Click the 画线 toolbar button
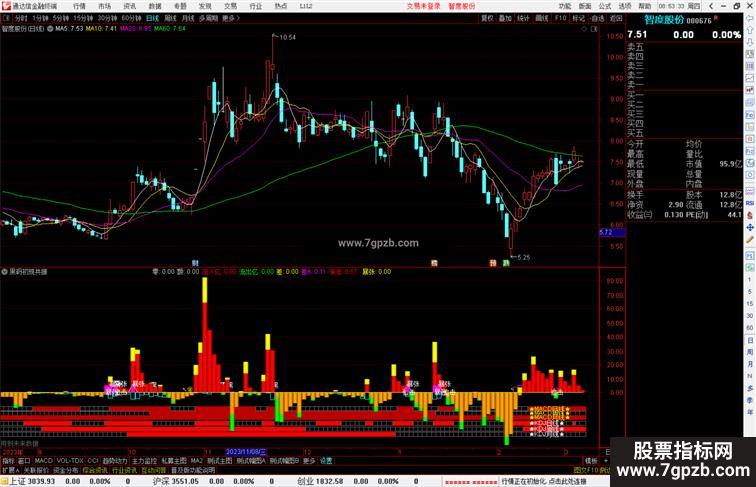Screen dimensions: 756x487 click(542, 18)
